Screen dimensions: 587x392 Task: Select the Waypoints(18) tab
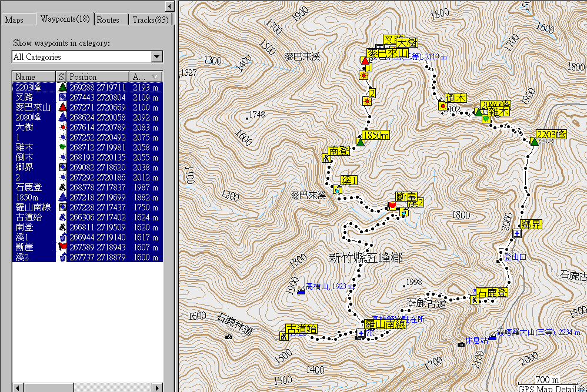click(65, 19)
